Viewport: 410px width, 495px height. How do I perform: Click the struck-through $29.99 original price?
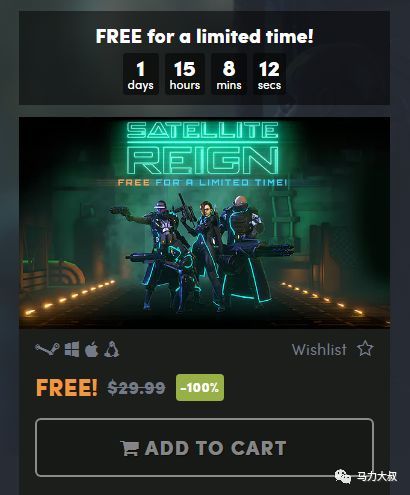[x=136, y=388]
